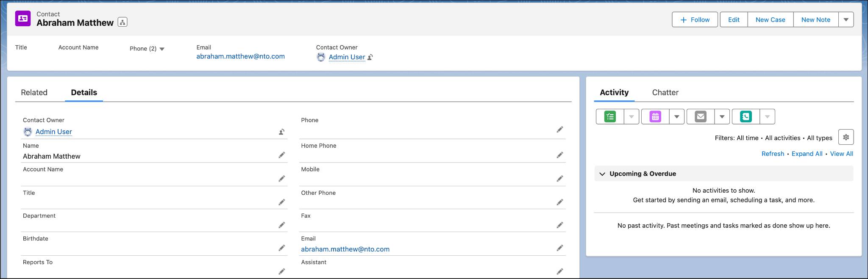The height and width of the screenshot is (279, 868).
Task: Switch to the Related tab
Action: [34, 92]
